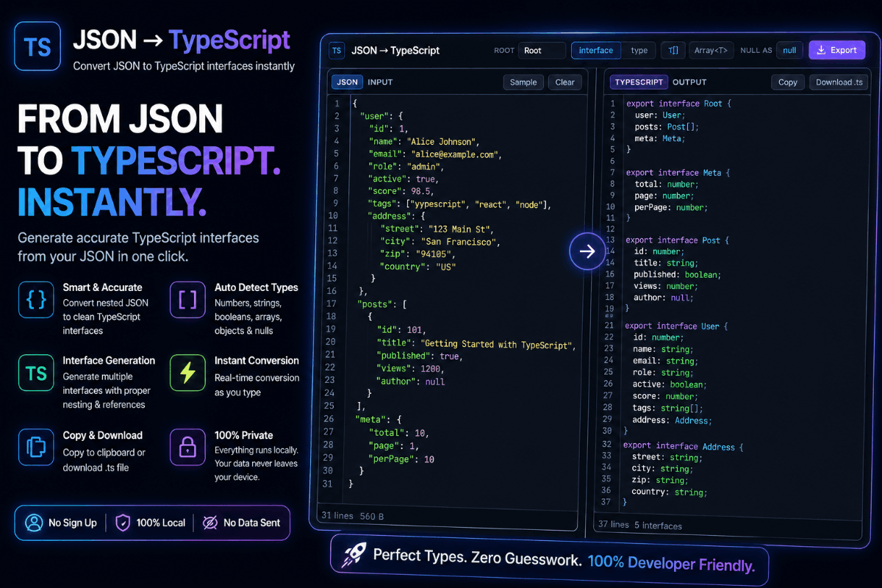Click the ROOT label text

pos(504,51)
